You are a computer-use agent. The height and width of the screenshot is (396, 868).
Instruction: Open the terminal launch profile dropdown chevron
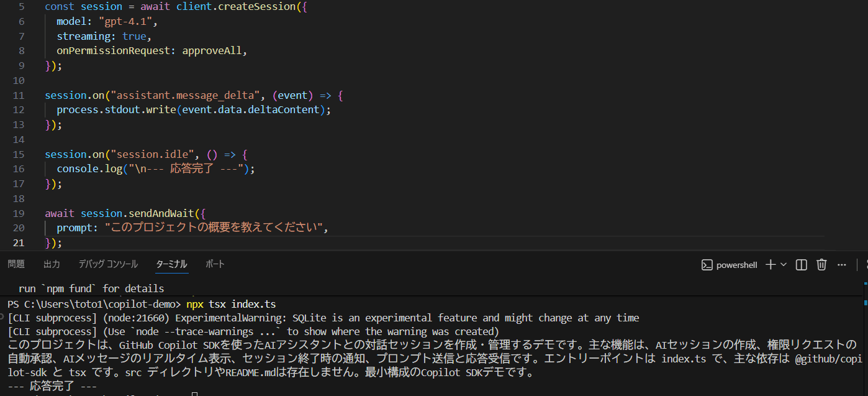tap(784, 265)
